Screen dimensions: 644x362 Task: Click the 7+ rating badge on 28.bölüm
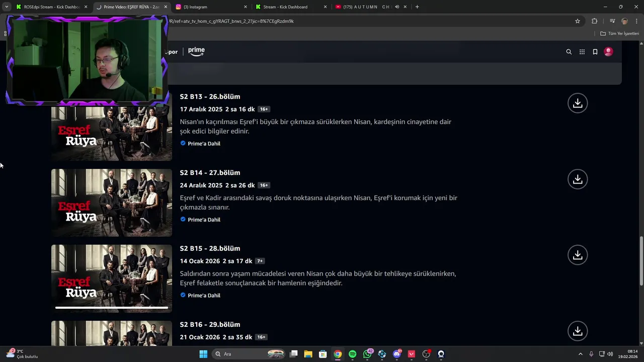[260, 261]
